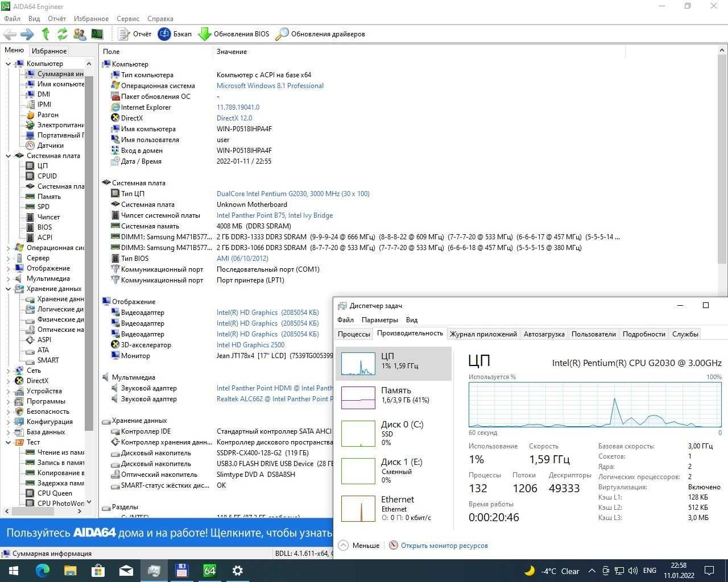Click Открыть монитор ресурсов link

coord(444,546)
